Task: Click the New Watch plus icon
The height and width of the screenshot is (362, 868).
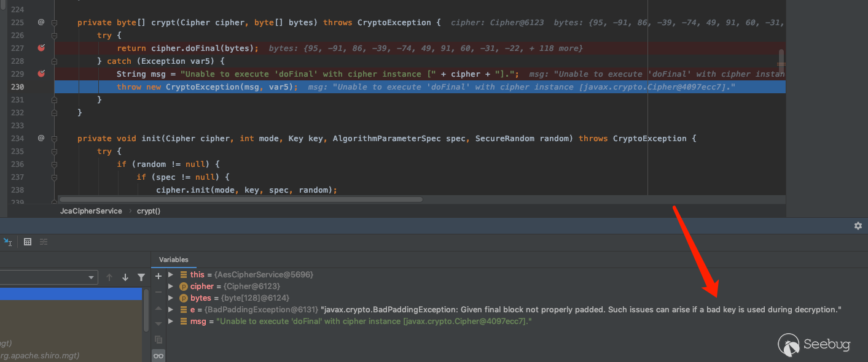Action: point(158,276)
